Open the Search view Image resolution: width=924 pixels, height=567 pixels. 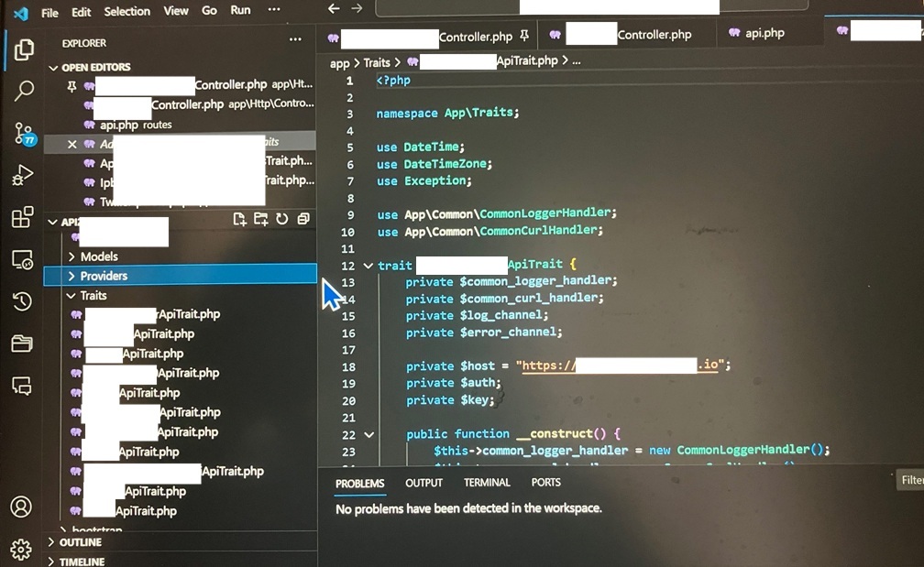coord(22,92)
